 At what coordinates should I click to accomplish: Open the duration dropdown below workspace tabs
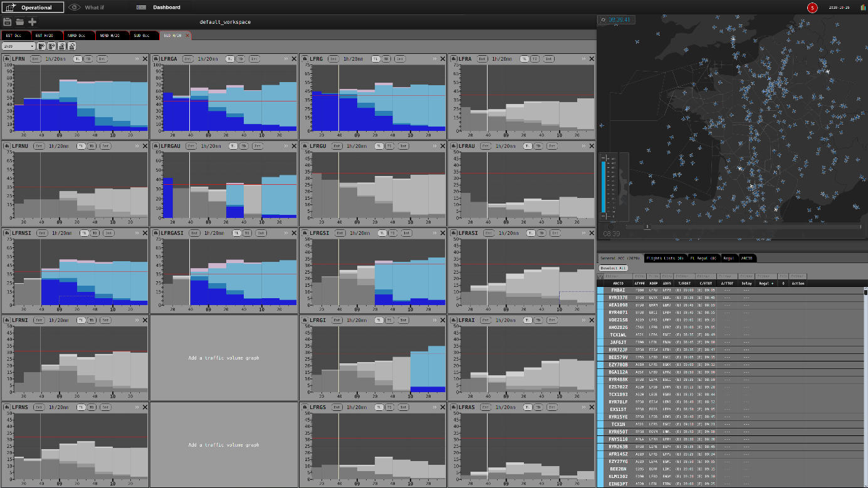pyautogui.click(x=19, y=46)
